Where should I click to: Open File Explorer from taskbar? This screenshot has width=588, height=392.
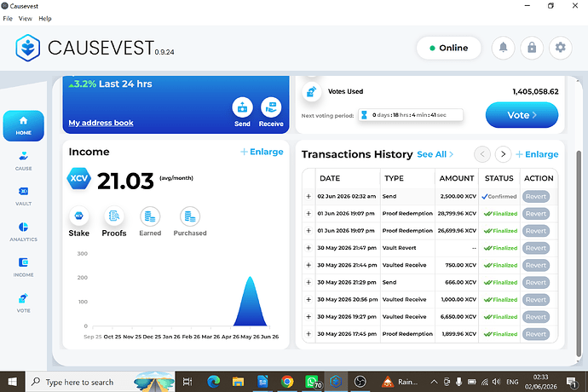coord(238,382)
